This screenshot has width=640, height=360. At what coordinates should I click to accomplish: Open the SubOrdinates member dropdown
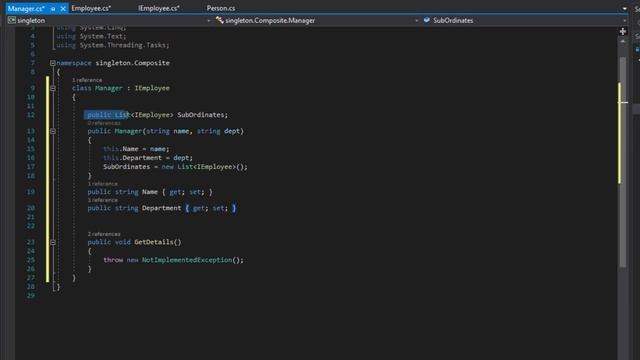(624, 20)
